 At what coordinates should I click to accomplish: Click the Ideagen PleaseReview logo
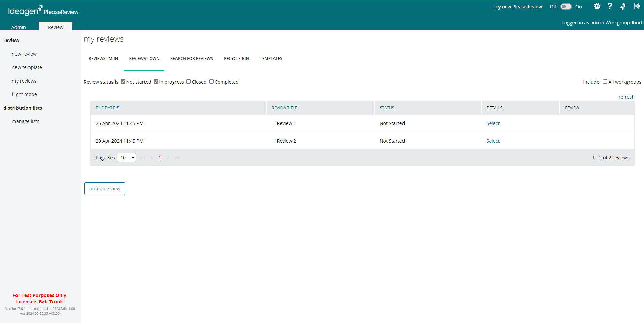(43, 11)
